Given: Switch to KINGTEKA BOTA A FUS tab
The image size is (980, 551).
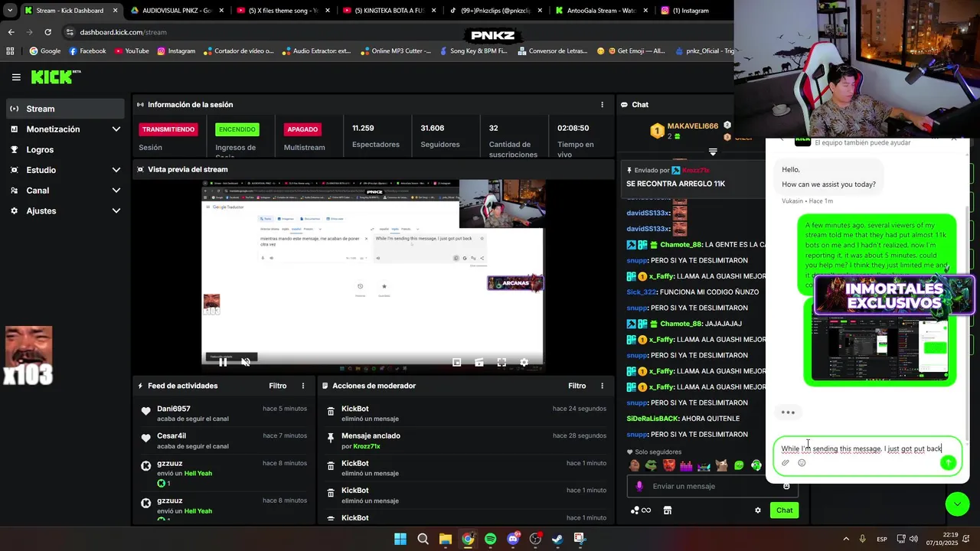Looking at the screenshot, I should click(390, 11).
